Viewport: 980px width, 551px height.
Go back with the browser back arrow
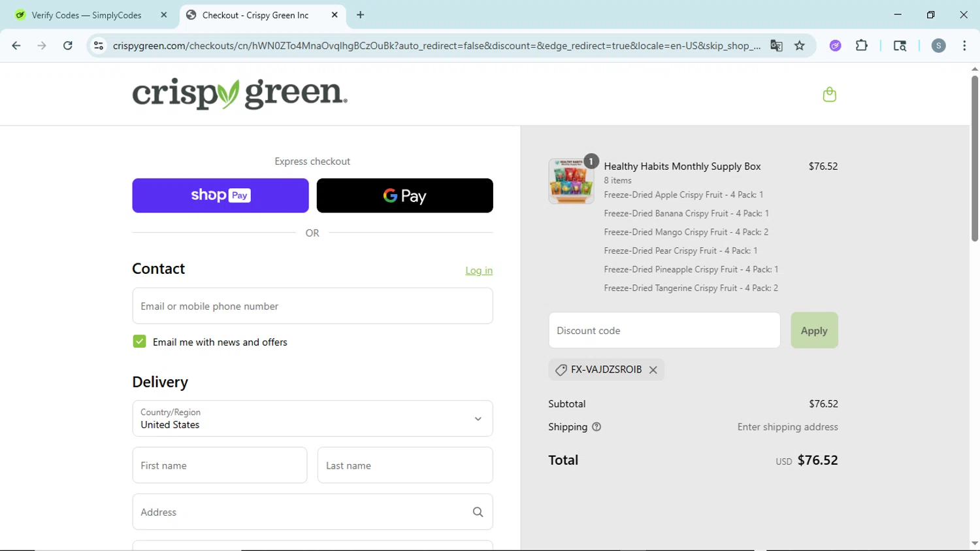(16, 46)
